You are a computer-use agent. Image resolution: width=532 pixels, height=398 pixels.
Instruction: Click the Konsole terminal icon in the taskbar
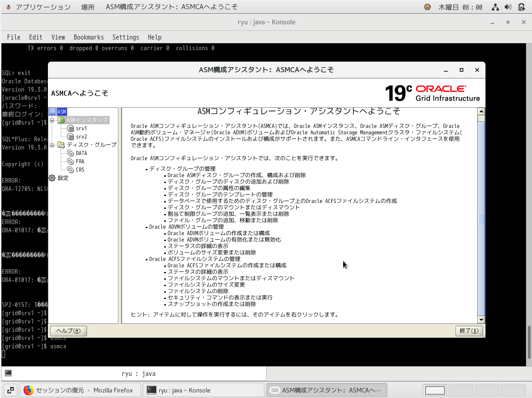152,390
